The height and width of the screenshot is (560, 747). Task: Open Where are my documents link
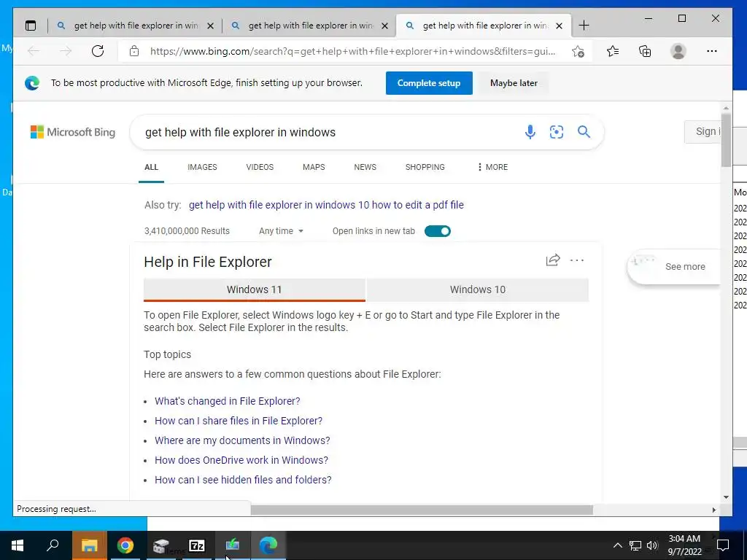tap(242, 440)
